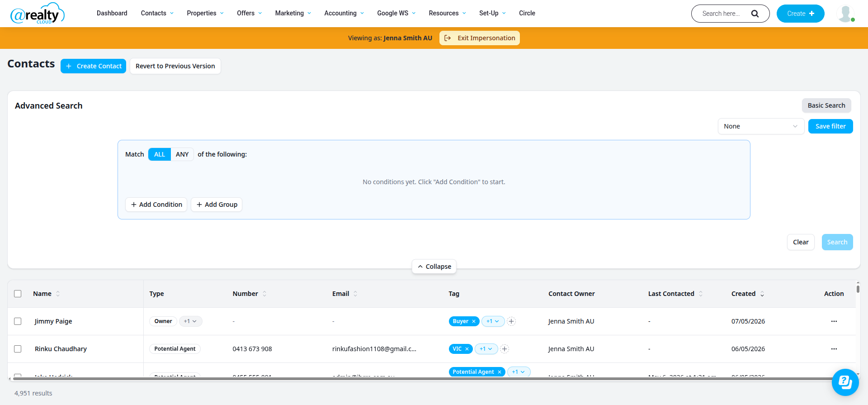
Task: Click Revert to Previous Version
Action: (175, 66)
